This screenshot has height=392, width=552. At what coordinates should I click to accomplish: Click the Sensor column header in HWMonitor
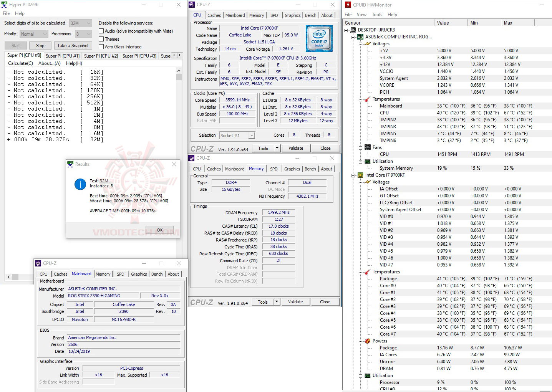tap(388, 23)
